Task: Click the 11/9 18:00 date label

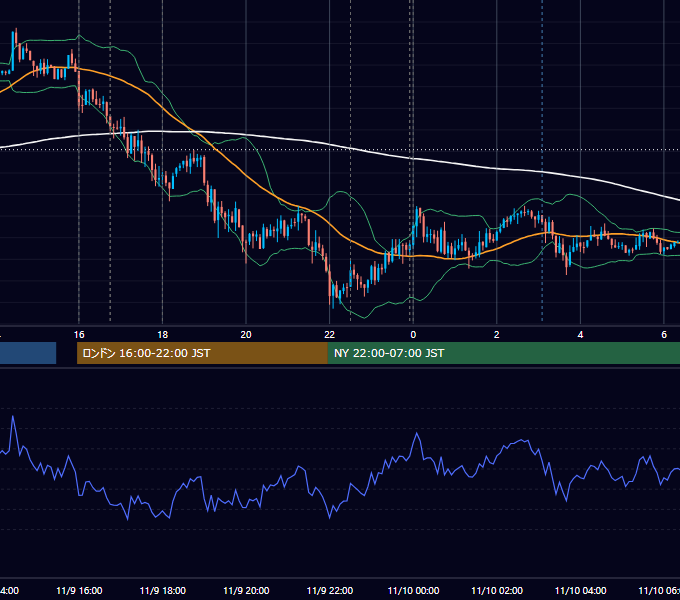Action: pyautogui.click(x=163, y=590)
